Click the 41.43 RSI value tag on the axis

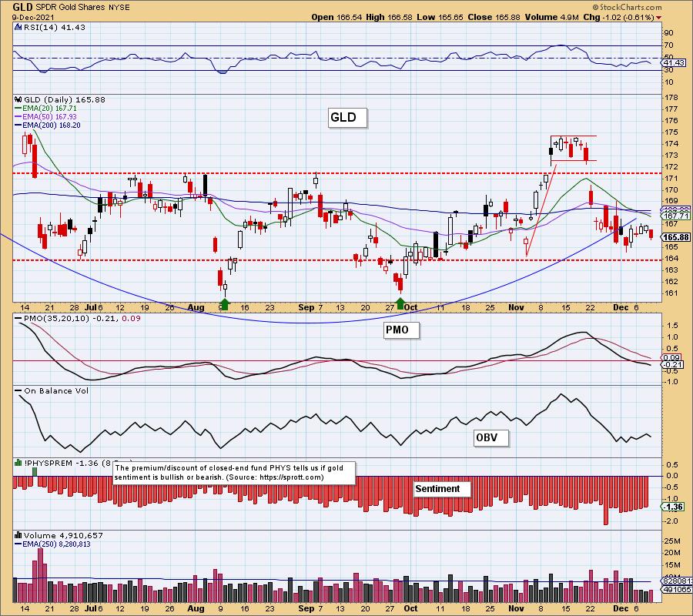coord(674,63)
